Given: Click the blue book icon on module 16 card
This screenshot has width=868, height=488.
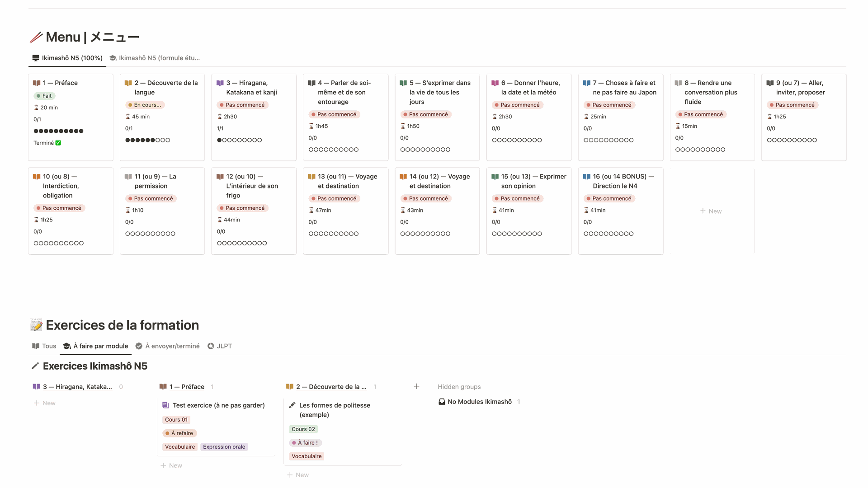Looking at the screenshot, I should point(587,177).
